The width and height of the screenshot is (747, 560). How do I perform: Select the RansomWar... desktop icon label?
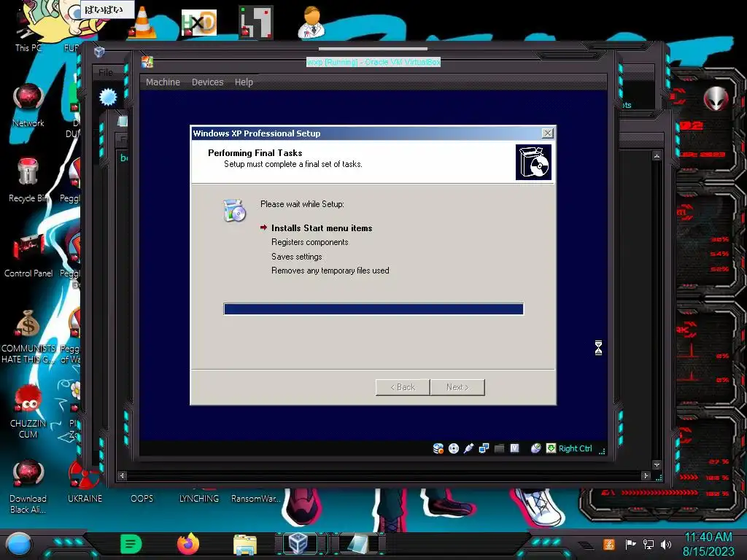click(256, 498)
